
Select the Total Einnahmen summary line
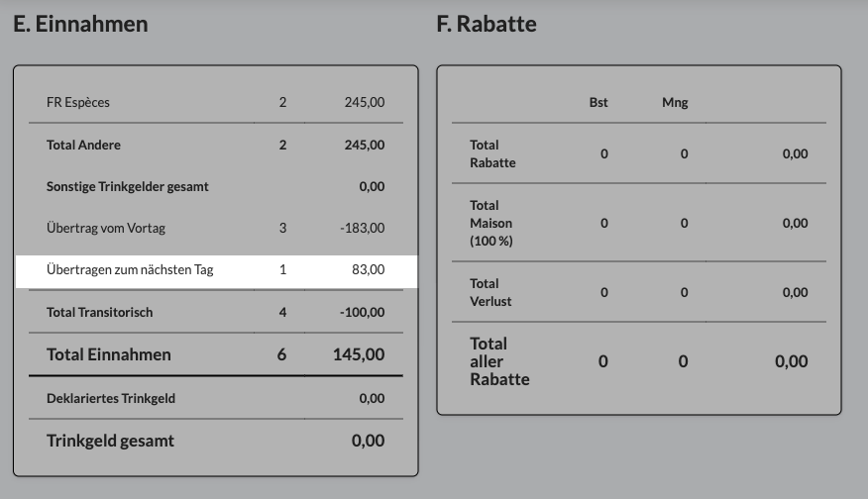point(216,354)
